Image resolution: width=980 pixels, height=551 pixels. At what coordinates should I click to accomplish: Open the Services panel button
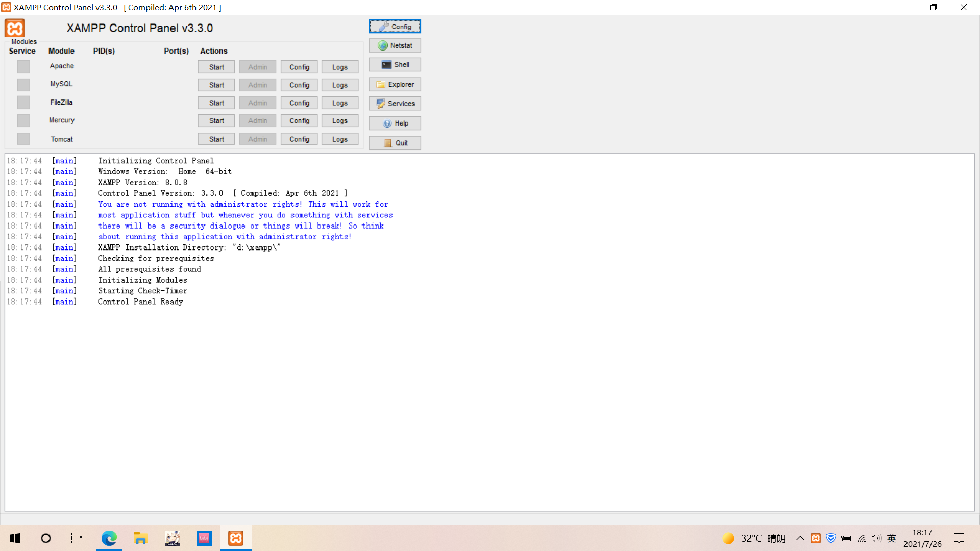[395, 104]
